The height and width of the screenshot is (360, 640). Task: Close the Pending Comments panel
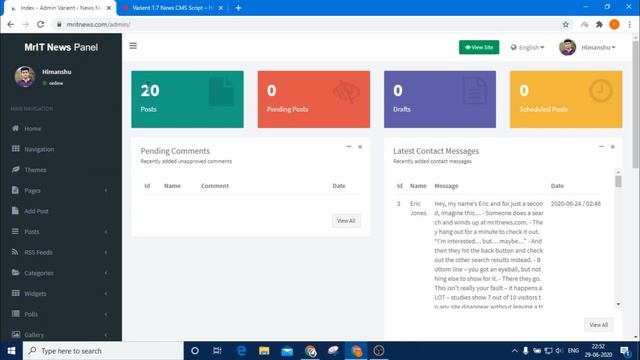360,147
